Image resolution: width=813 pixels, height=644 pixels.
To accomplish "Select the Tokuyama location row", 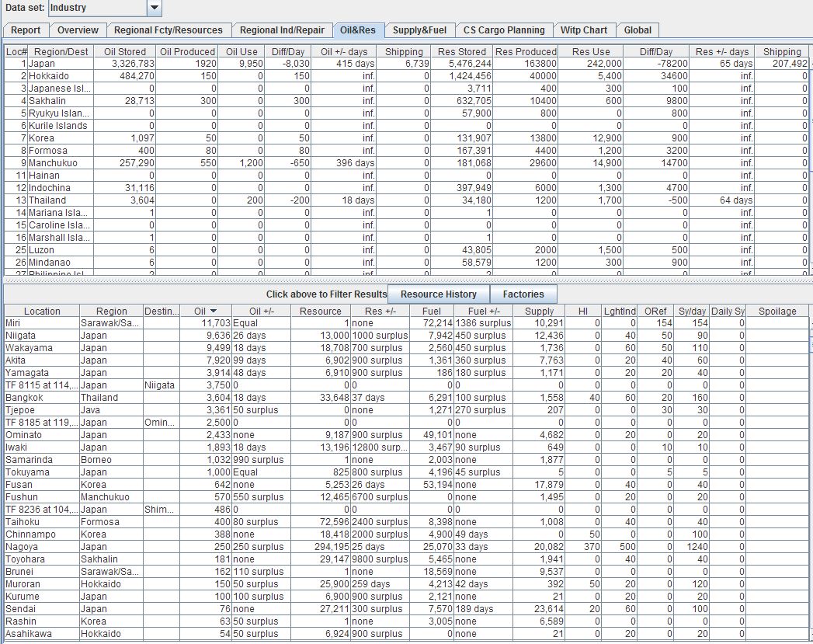I will pos(407,472).
